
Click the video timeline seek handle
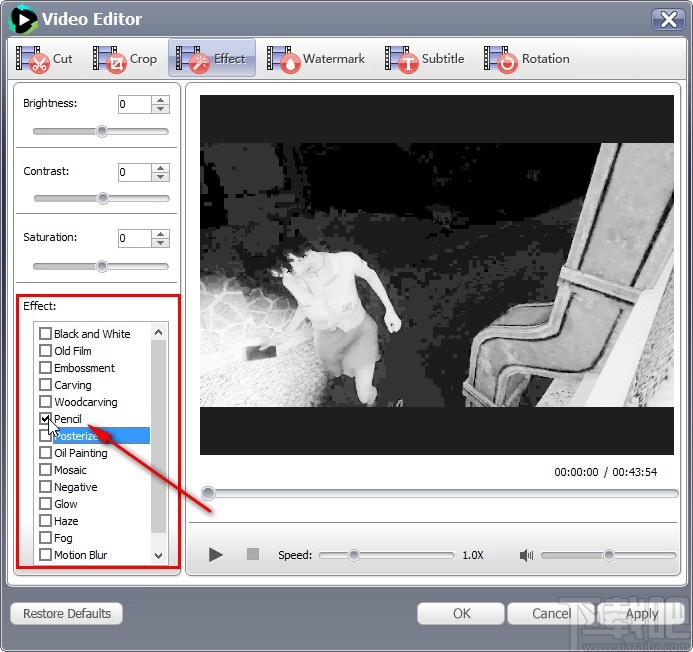208,493
